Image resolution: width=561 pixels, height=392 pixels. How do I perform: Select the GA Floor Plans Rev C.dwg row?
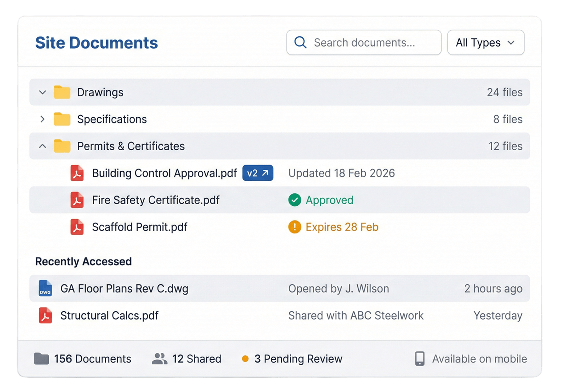pos(124,289)
